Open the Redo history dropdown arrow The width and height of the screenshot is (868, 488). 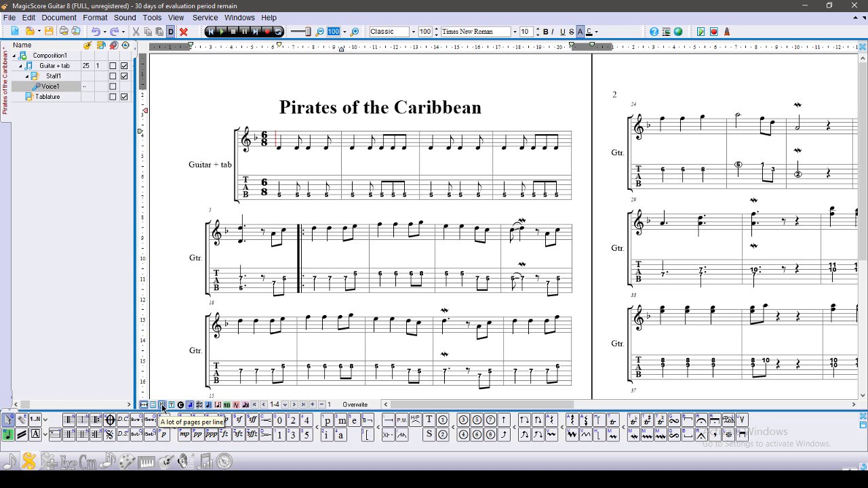(x=123, y=32)
